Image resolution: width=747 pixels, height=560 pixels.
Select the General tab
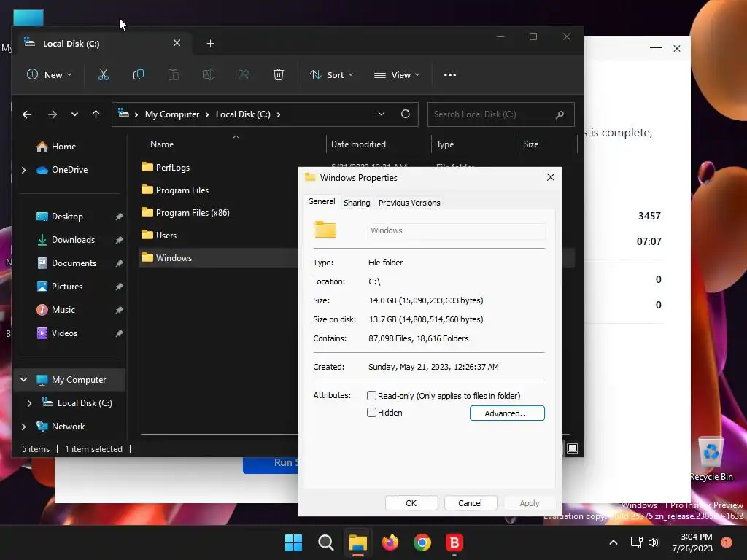coord(322,201)
